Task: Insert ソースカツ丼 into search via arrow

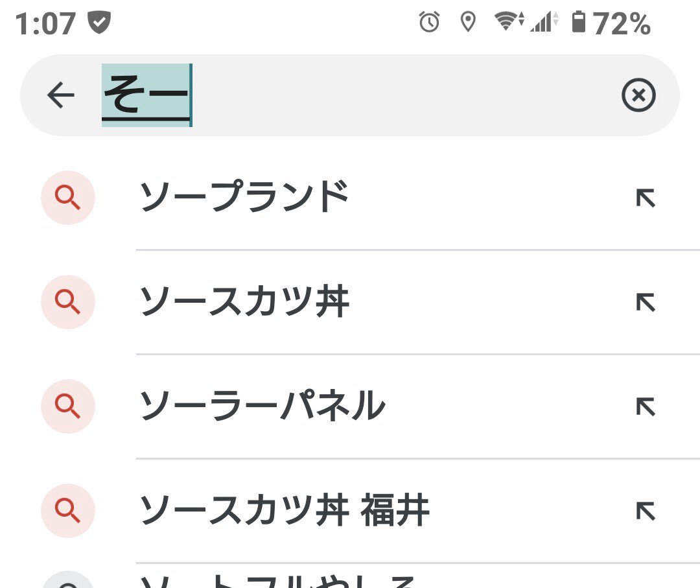Action: [x=645, y=302]
